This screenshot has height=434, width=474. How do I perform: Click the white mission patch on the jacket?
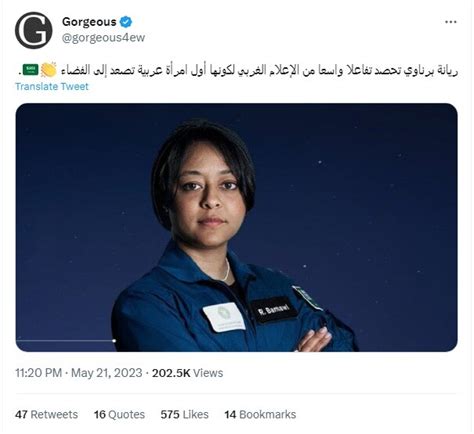224,317
